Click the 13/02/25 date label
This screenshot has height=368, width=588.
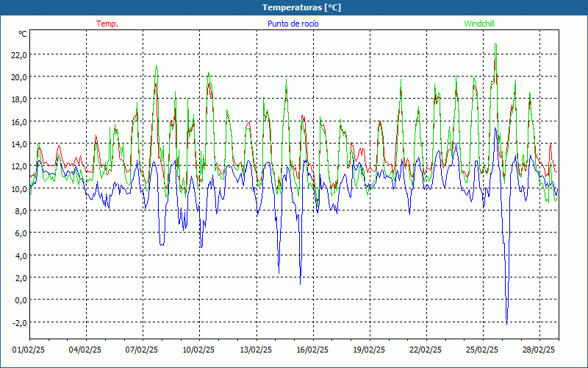click(256, 350)
